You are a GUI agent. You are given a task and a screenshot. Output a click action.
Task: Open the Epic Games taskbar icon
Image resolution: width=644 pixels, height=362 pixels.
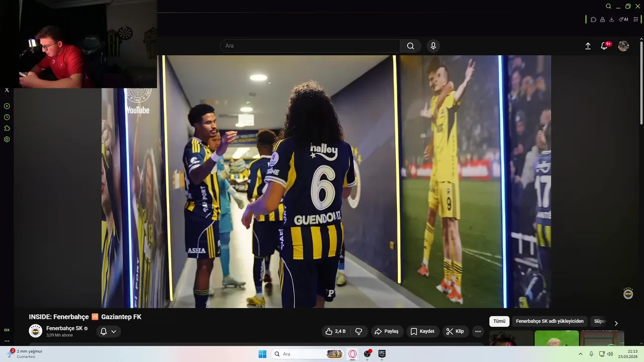382,354
